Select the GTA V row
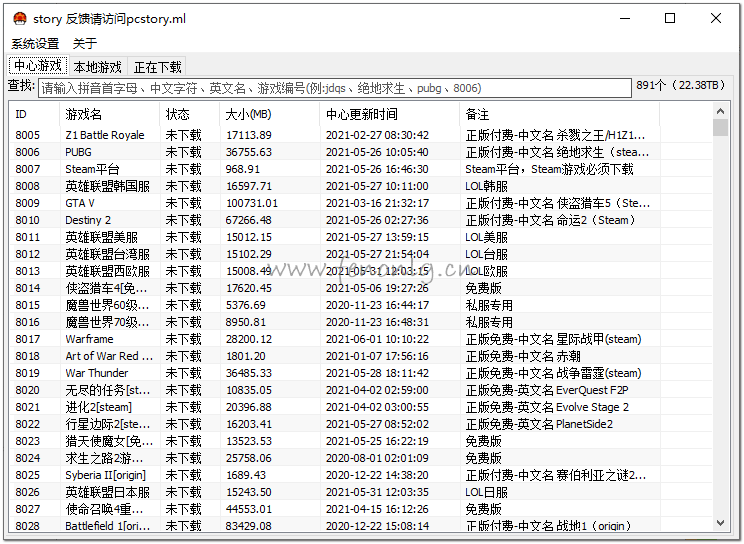This screenshot has width=744, height=544. pyautogui.click(x=361, y=203)
